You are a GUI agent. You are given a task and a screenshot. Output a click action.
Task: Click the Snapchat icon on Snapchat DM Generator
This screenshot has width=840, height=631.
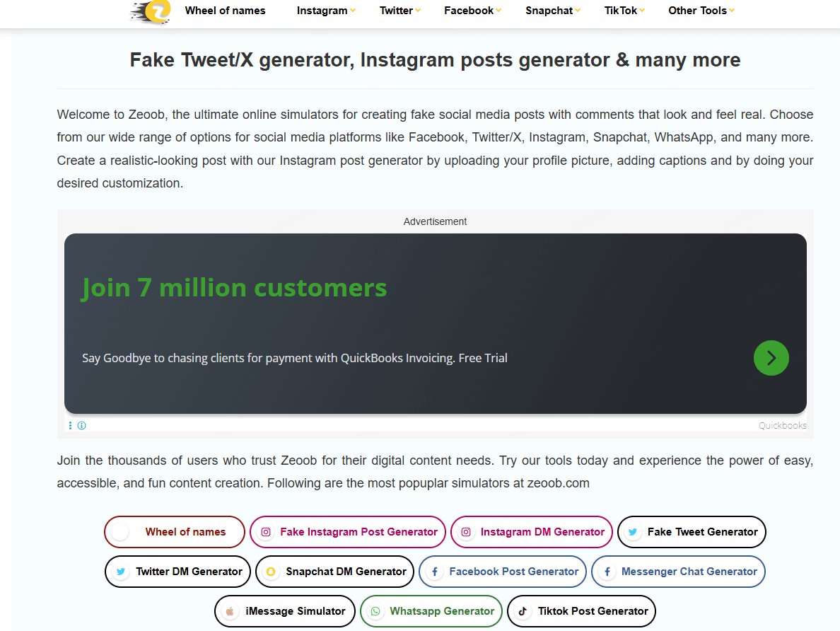271,572
